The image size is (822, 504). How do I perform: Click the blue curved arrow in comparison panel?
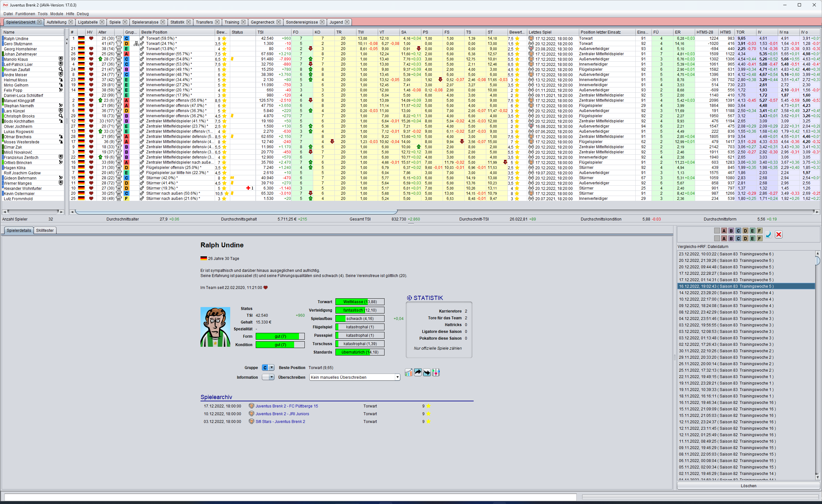768,235
